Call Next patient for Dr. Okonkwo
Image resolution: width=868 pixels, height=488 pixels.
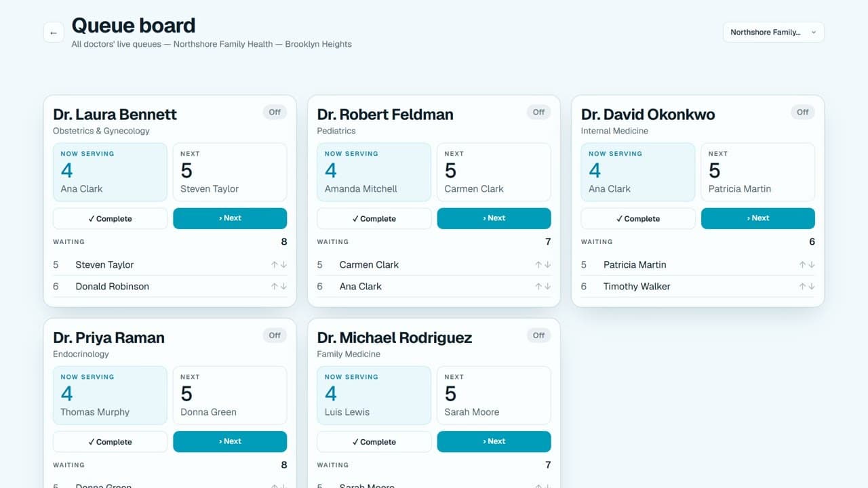(x=758, y=218)
